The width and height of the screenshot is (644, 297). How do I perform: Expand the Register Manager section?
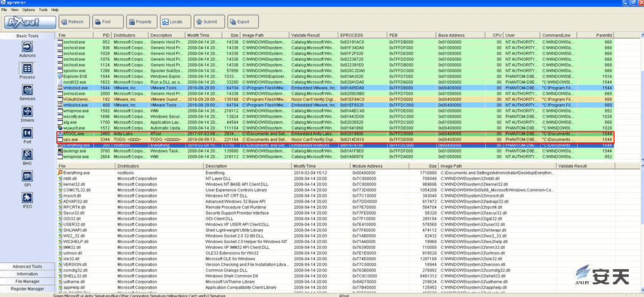click(27, 289)
